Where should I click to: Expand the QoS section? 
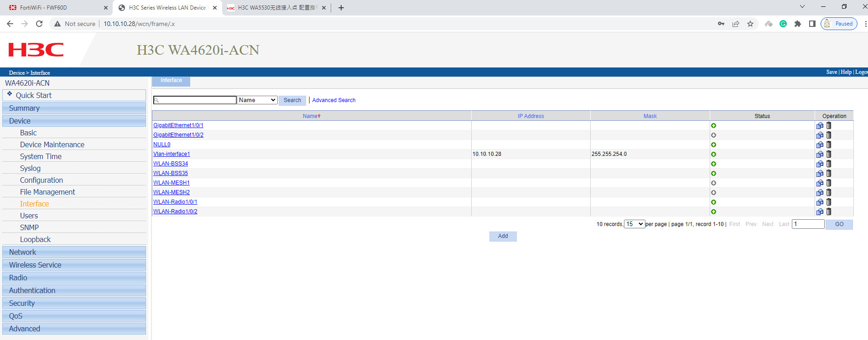pyautogui.click(x=74, y=316)
